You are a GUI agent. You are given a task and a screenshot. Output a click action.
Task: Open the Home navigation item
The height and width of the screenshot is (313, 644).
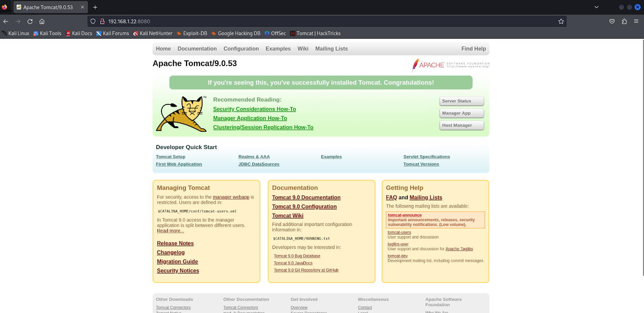click(163, 49)
